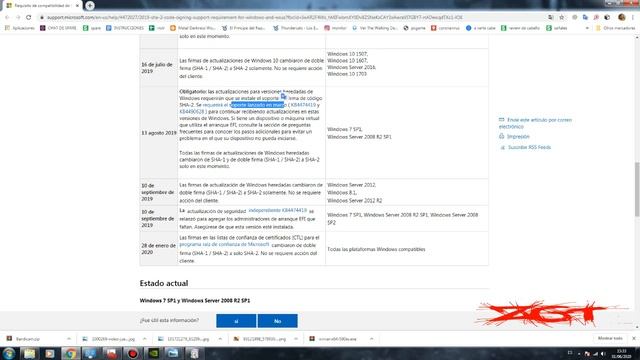Click the 28 de enero de 2020 cell
640x360 pixels.
159,249
